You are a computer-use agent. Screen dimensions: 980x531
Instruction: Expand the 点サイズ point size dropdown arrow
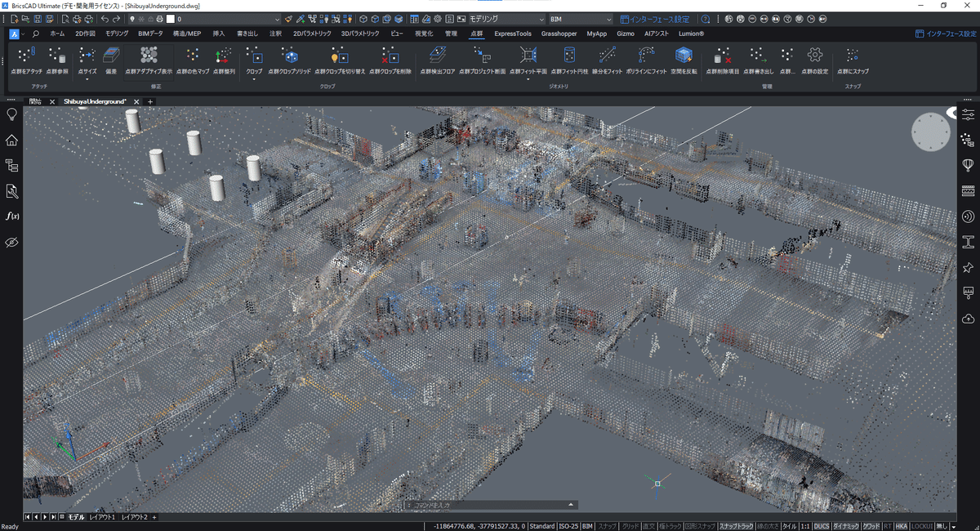[x=87, y=79]
